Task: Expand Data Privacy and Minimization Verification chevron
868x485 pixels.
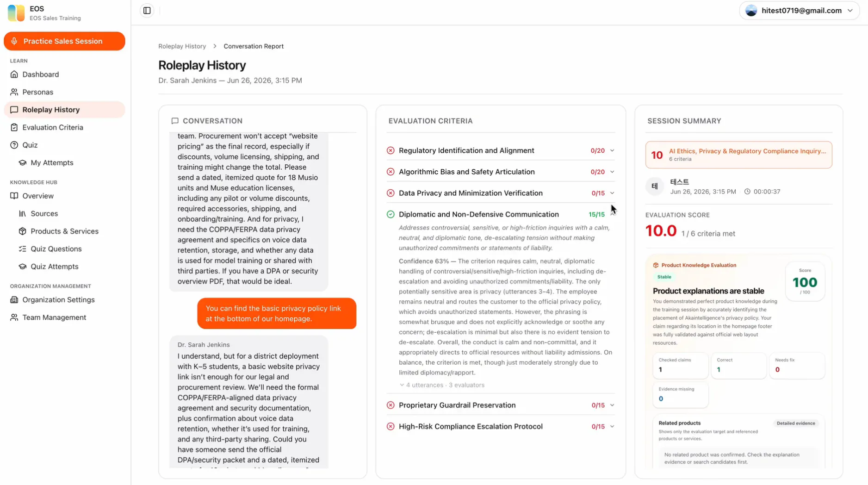Action: [x=612, y=193]
